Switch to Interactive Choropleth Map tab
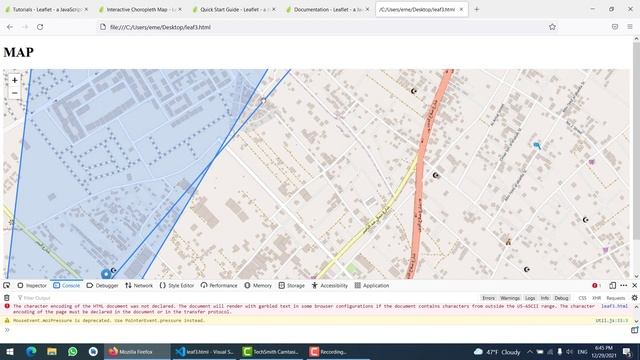 click(139, 9)
